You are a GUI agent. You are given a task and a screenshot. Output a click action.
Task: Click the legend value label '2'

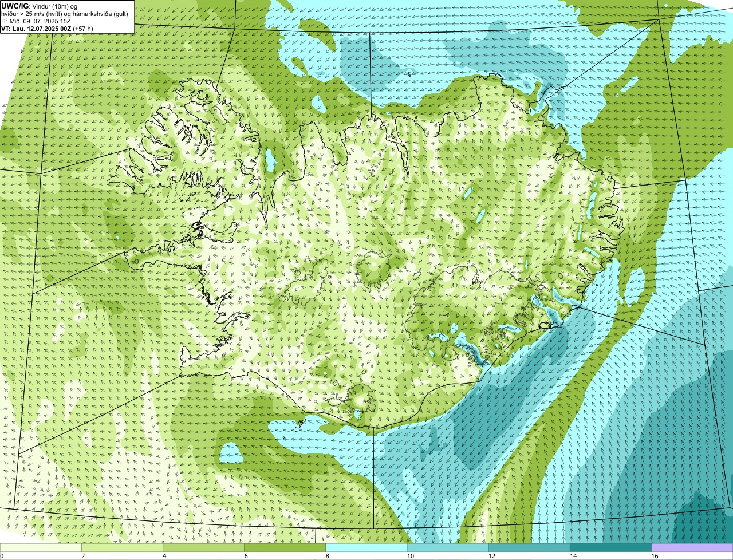83,556
